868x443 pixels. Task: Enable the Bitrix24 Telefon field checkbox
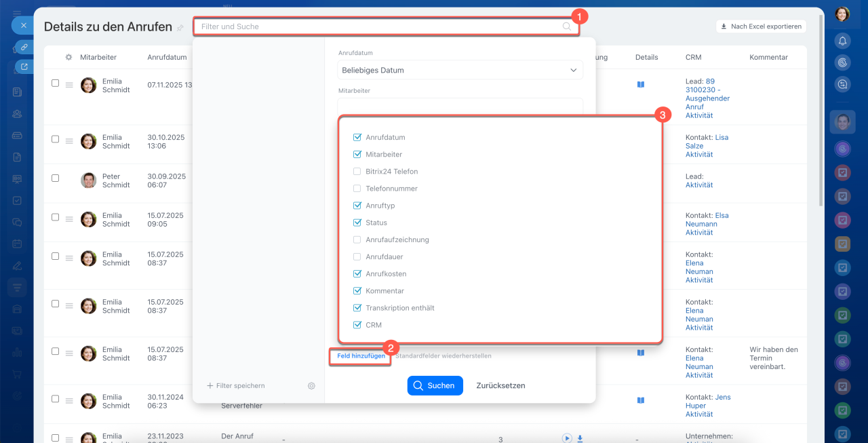pyautogui.click(x=357, y=172)
